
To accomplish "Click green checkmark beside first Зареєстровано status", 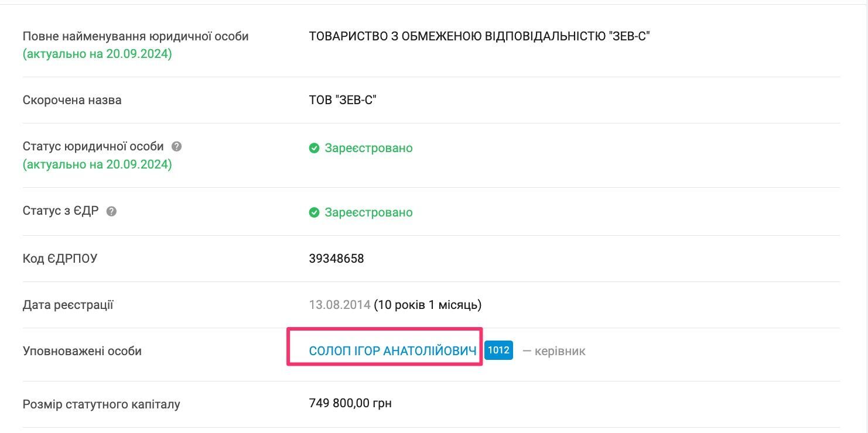I will click(x=315, y=148).
